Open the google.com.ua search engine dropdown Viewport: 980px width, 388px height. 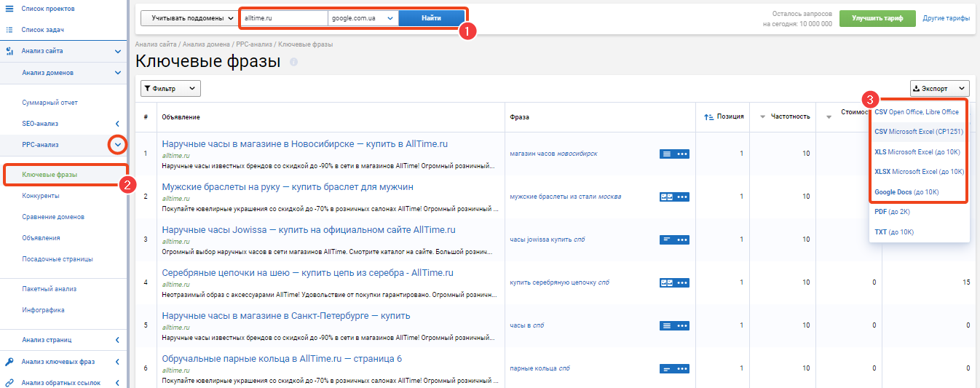(x=363, y=17)
